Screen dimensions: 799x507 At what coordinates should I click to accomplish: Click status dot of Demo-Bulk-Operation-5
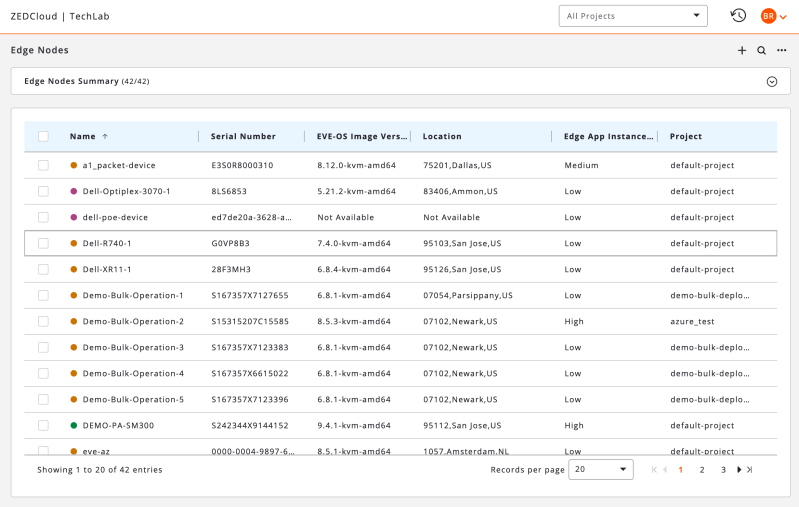pos(73,399)
